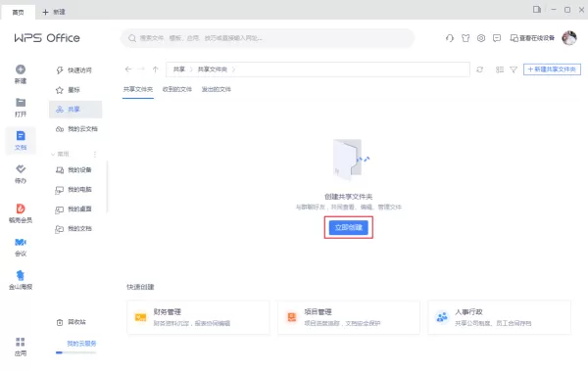Click the 快速创建 section label
The width and height of the screenshot is (588, 371).
140,287
